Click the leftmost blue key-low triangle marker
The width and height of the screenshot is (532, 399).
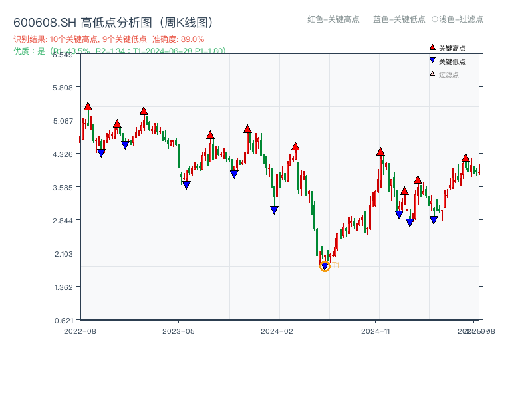click(101, 153)
